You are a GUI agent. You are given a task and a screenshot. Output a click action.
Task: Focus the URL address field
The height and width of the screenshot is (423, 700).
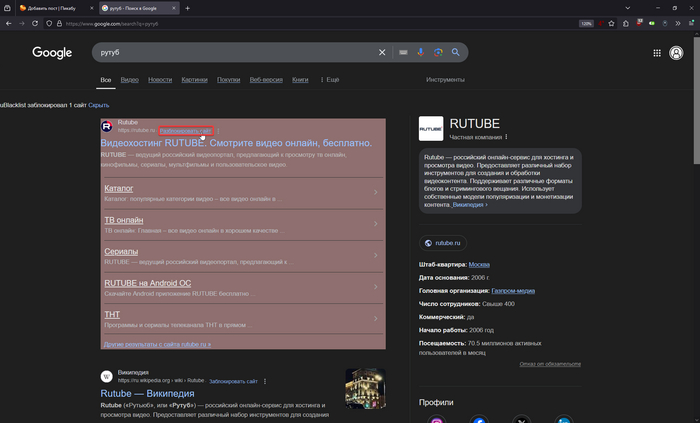pos(312,24)
